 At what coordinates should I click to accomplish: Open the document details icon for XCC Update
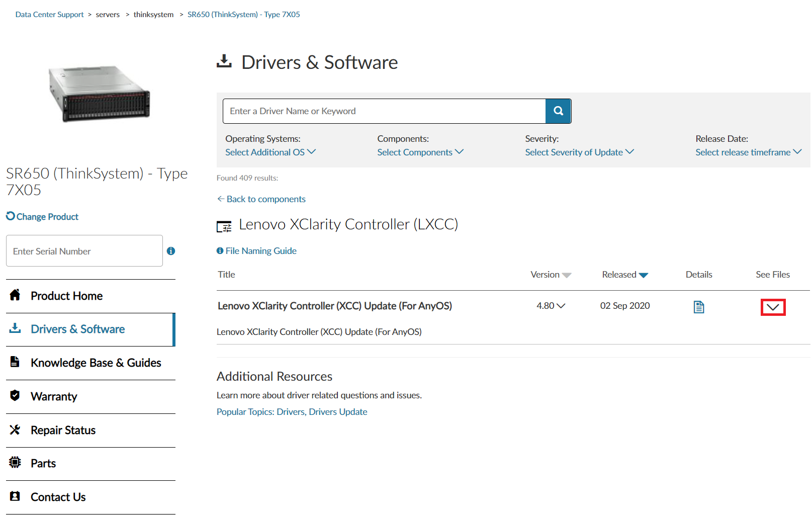[x=699, y=307]
